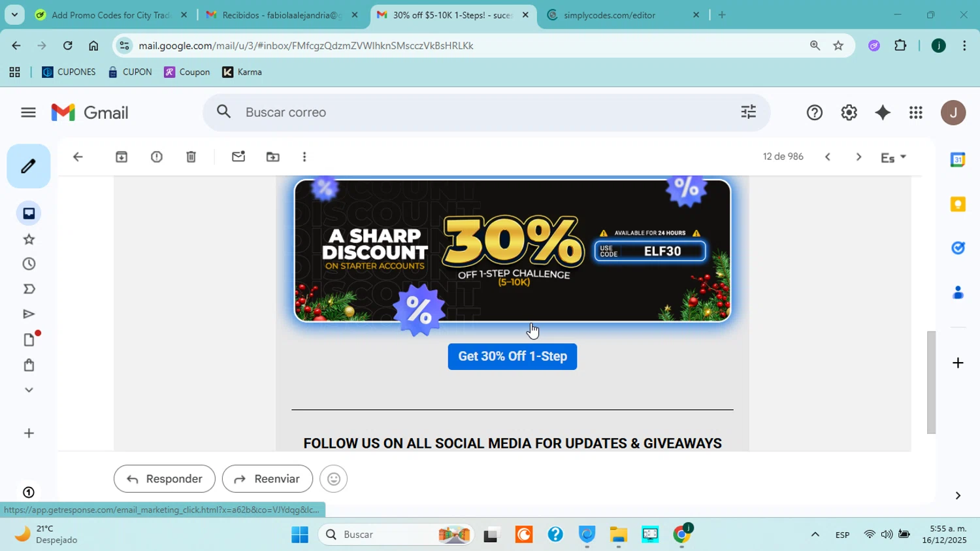Archive this email
Screen dimensions: 980x551
pyautogui.click(x=122, y=157)
